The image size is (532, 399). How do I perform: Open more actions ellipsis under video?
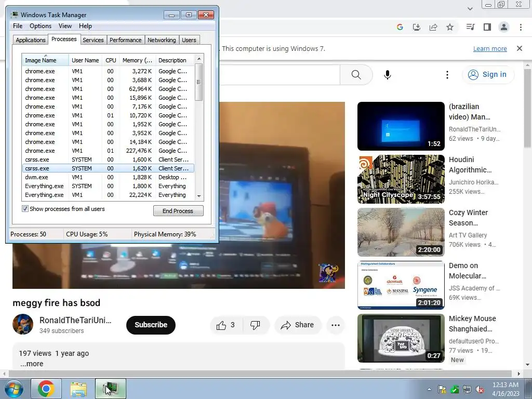(336, 325)
